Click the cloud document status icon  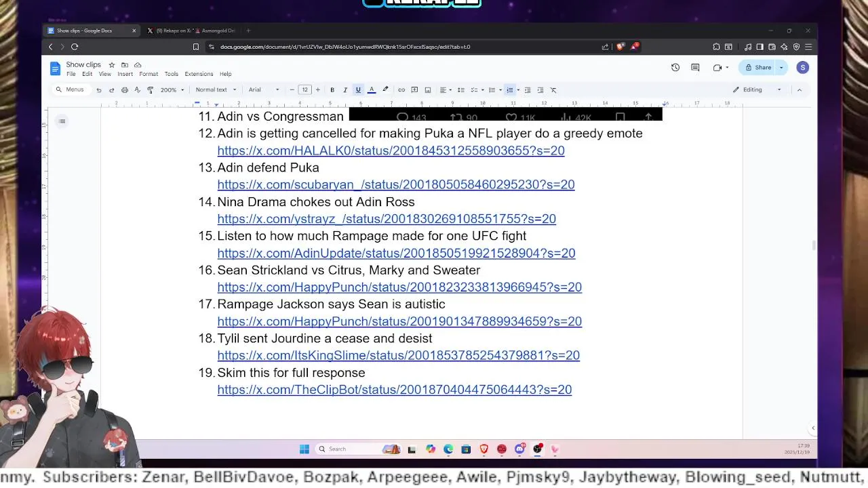(138, 65)
